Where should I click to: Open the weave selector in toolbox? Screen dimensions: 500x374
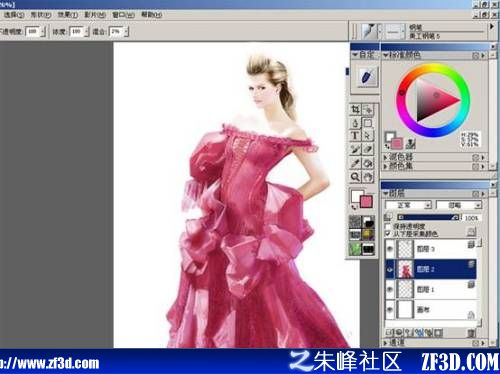coord(368,235)
